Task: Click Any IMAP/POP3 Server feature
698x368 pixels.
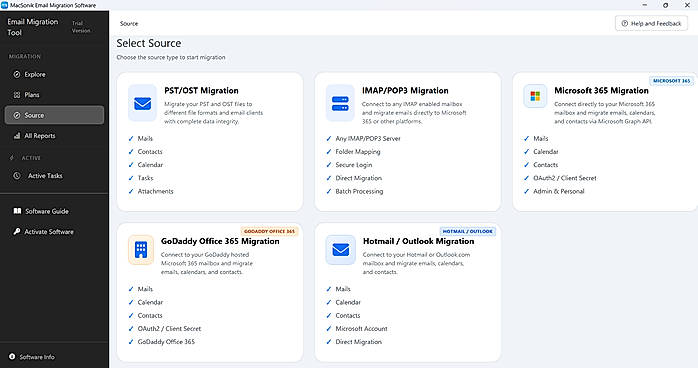Action: (368, 138)
